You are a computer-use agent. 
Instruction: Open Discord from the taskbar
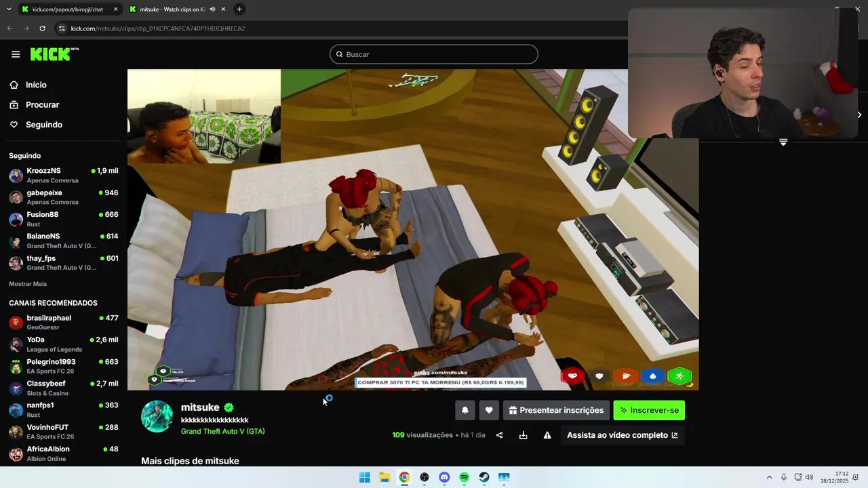point(444,477)
